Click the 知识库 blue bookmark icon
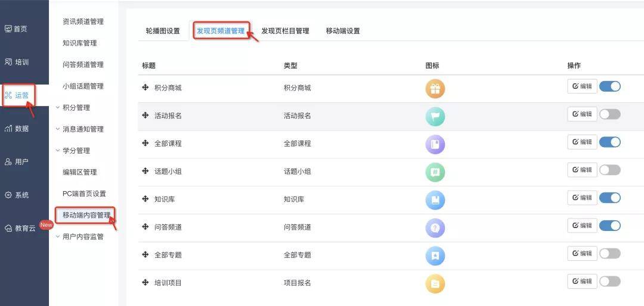The height and width of the screenshot is (306, 644). (x=435, y=200)
